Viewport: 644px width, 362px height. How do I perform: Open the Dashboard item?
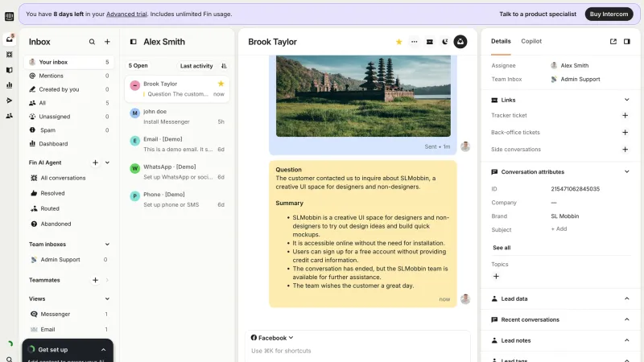tap(69, 144)
